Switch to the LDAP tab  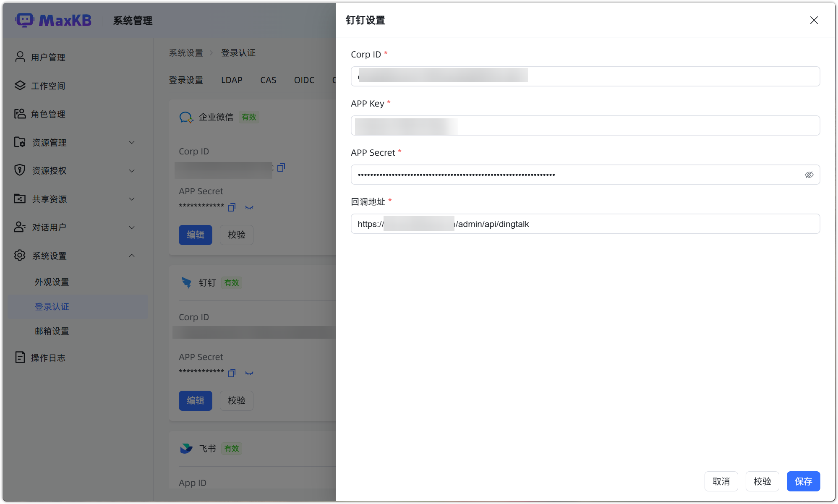click(232, 80)
